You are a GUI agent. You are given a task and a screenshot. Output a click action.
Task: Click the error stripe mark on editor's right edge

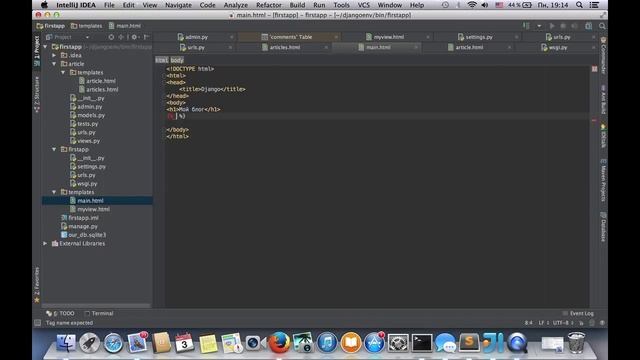point(594,120)
